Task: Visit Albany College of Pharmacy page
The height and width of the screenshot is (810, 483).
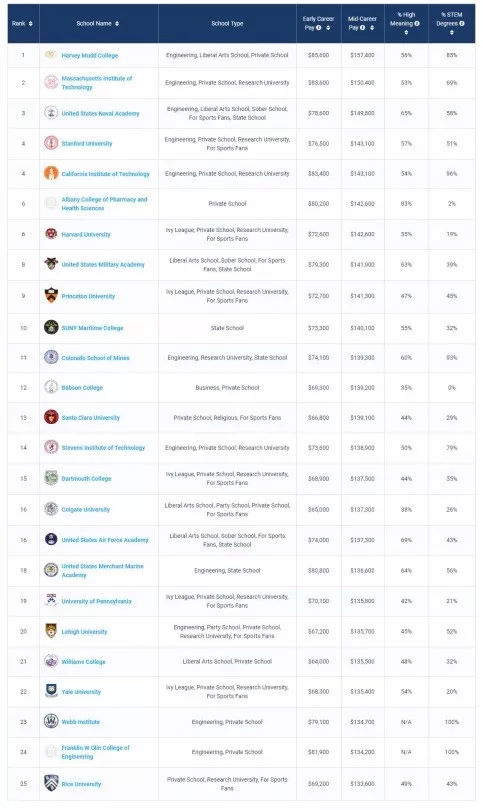Action: (x=104, y=204)
